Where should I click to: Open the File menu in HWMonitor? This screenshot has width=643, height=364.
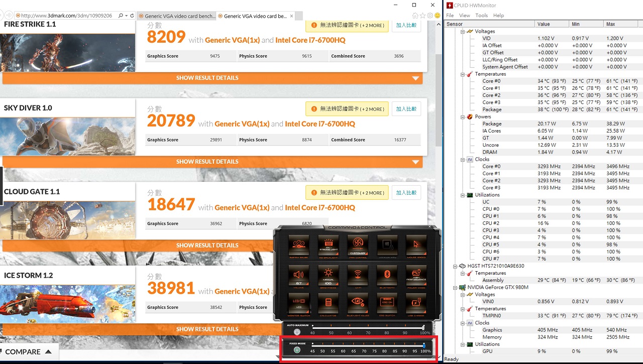click(450, 15)
